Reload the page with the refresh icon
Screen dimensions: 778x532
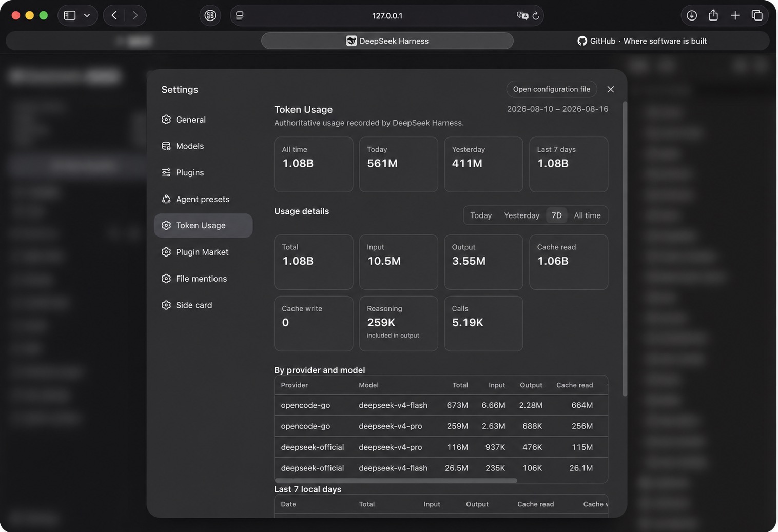536,15
